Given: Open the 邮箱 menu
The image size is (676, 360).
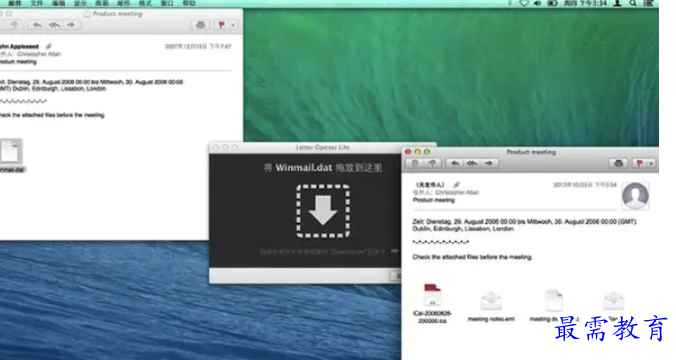Looking at the screenshot, I should point(102,3).
